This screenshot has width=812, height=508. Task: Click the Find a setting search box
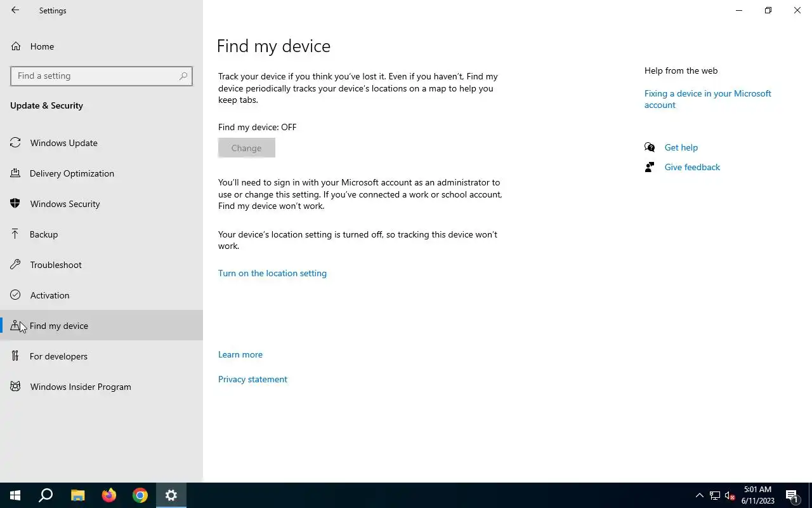tap(101, 76)
